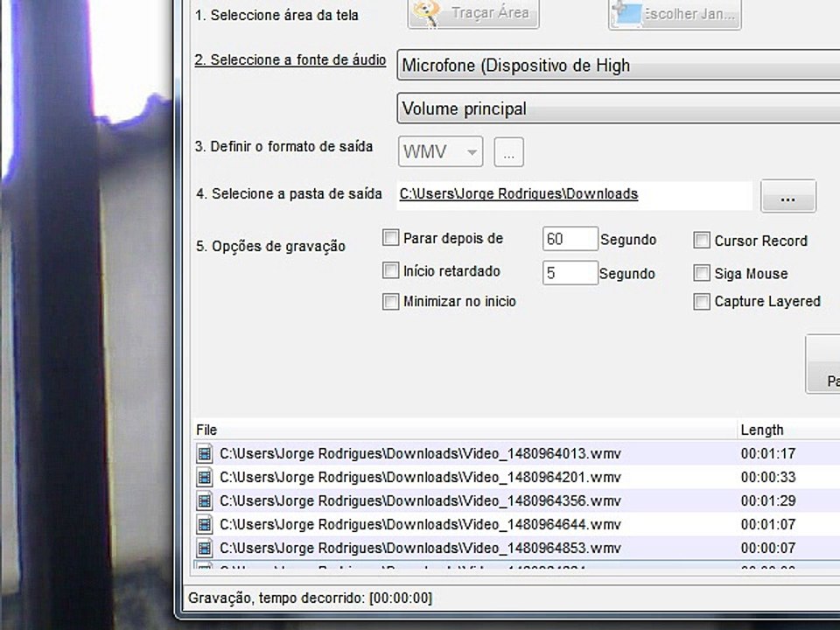Select the Video_1480964644.wmv file row
The image size is (840, 630).
click(x=516, y=524)
